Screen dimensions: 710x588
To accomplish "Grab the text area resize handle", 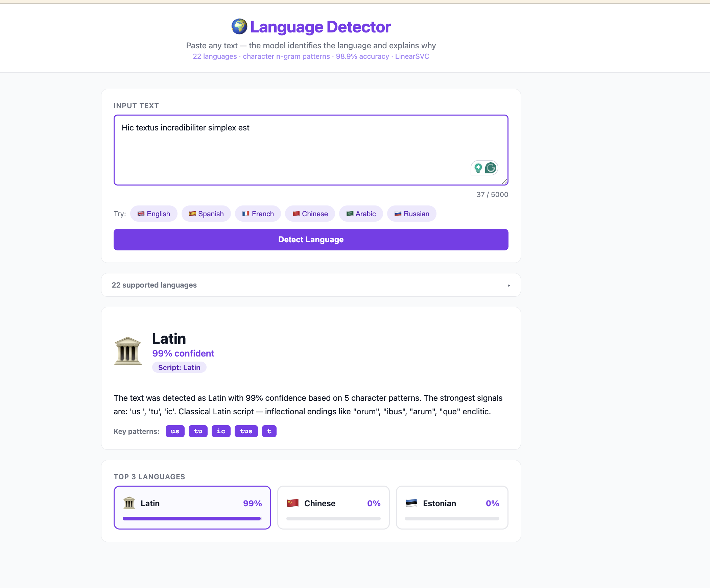I will 505,182.
